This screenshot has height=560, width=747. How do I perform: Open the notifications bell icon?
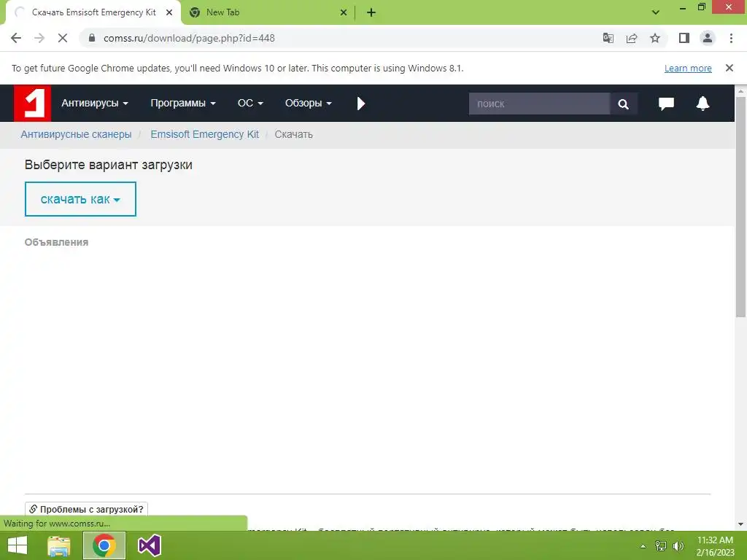(703, 104)
